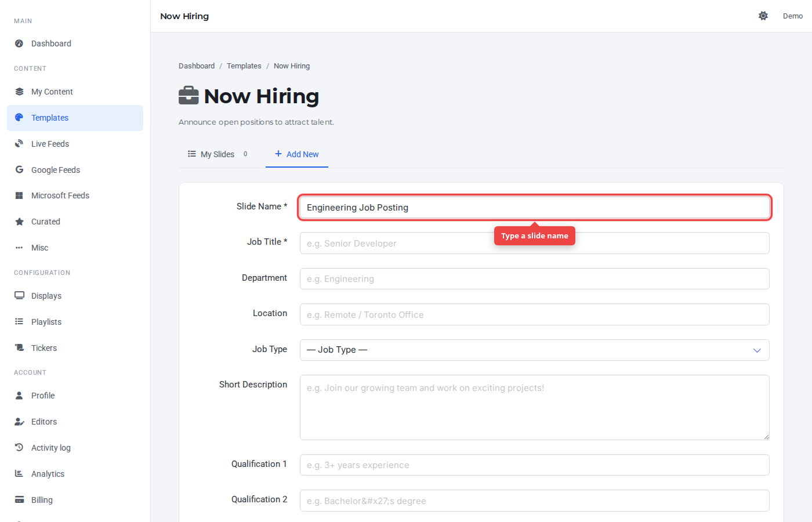Open the Editors account page

click(75, 422)
